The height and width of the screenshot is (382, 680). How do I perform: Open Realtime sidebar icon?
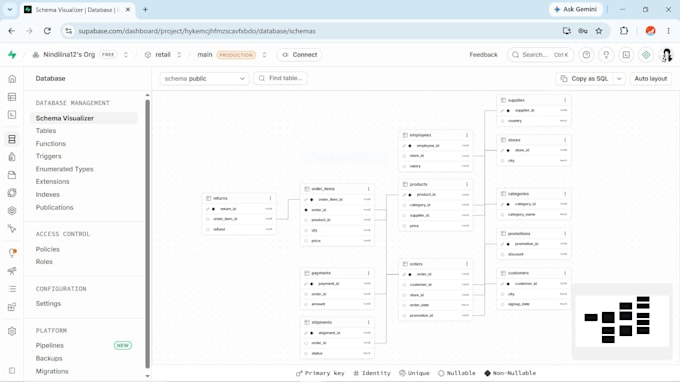12,211
